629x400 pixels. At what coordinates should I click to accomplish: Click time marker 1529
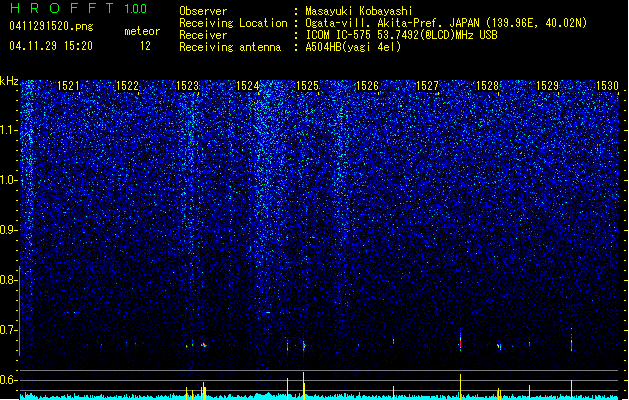pyautogui.click(x=548, y=86)
